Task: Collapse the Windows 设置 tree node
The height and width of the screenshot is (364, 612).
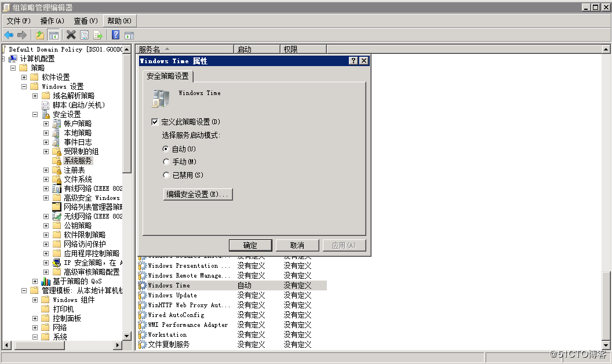Action: 24,86
